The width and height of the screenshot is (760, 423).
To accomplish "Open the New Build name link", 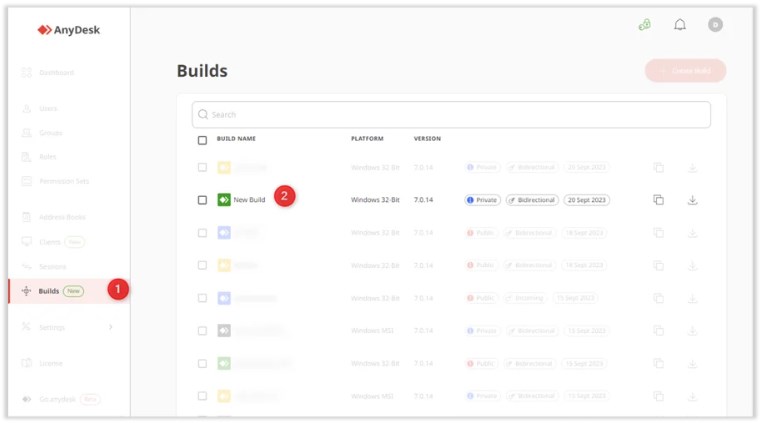I will pyautogui.click(x=249, y=200).
